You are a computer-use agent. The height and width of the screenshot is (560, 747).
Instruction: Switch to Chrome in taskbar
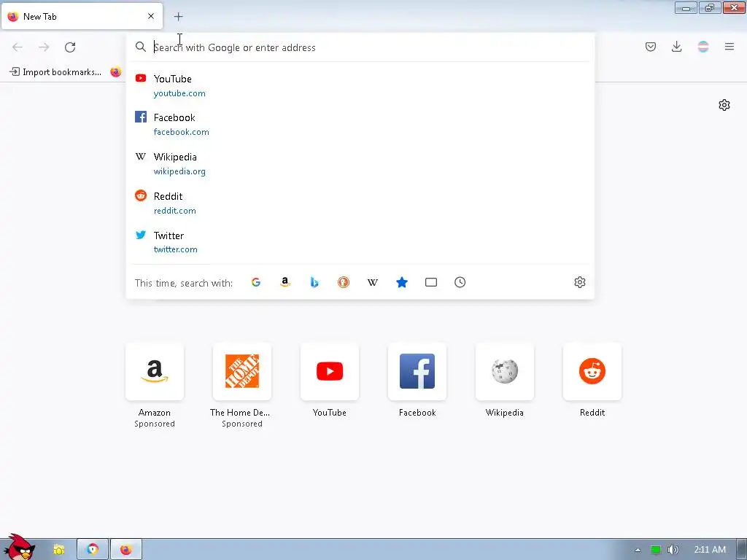tap(93, 550)
